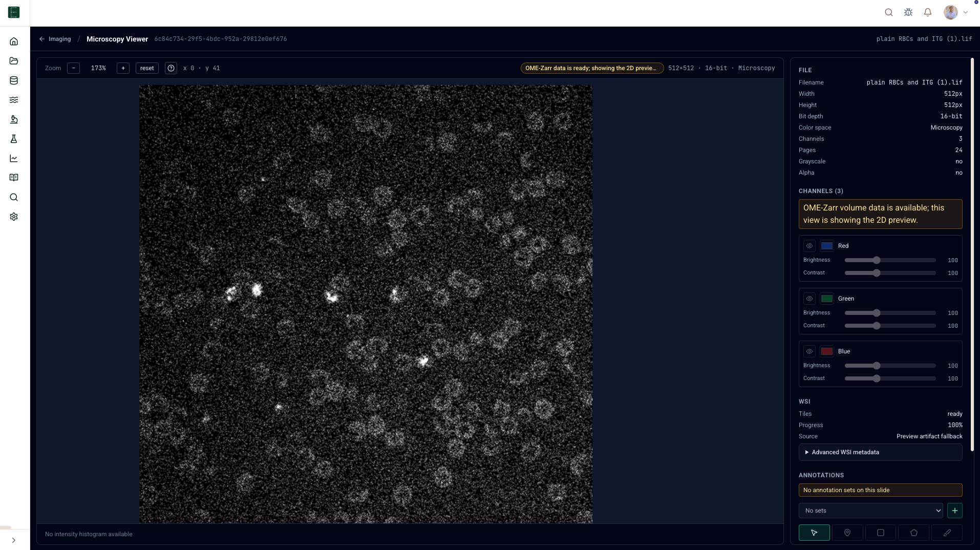Screen dimensions: 980x550
Task: Click the top bar search icon
Action: [889, 12]
